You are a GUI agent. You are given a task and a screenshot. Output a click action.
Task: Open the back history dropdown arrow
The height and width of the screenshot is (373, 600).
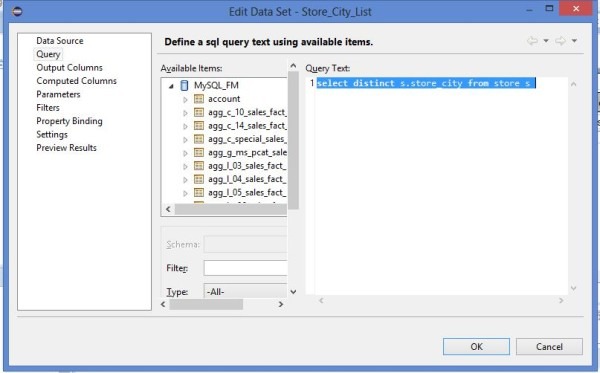(x=546, y=41)
